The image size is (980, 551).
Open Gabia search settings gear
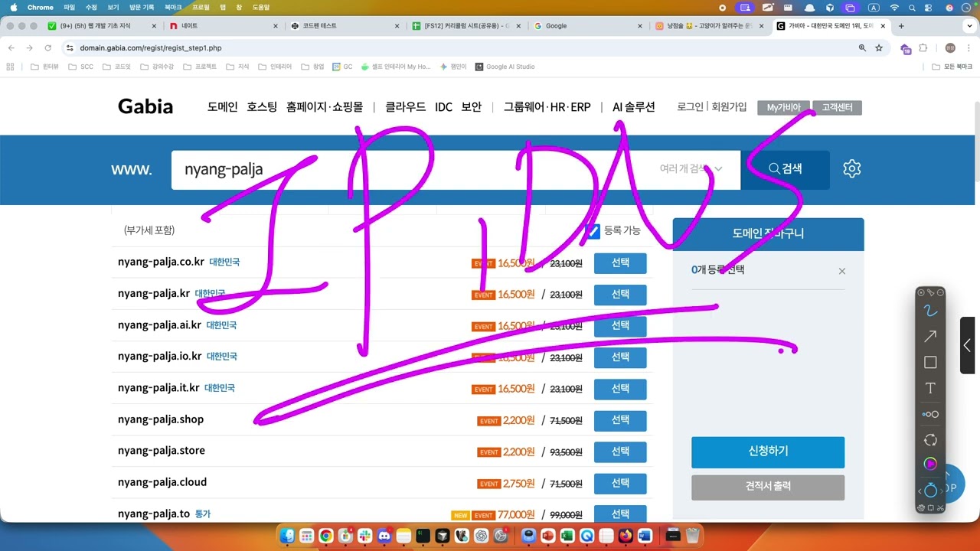click(852, 169)
